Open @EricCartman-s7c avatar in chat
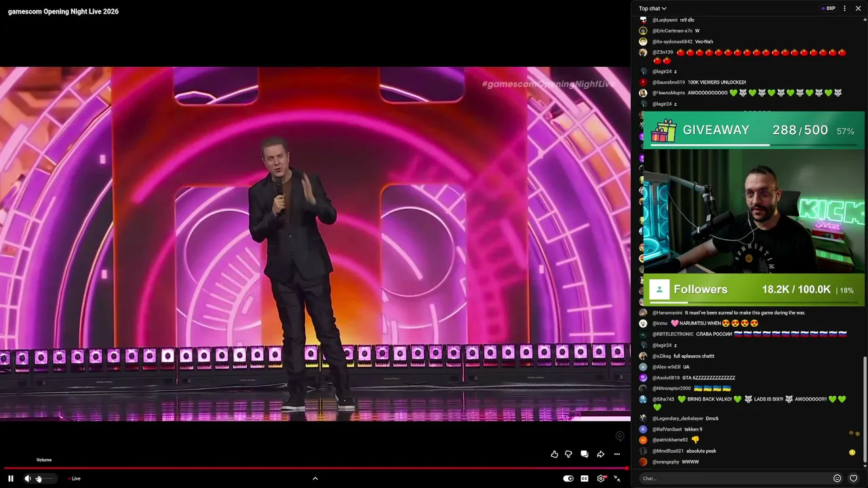Viewport: 868px width, 488px height. point(643,30)
